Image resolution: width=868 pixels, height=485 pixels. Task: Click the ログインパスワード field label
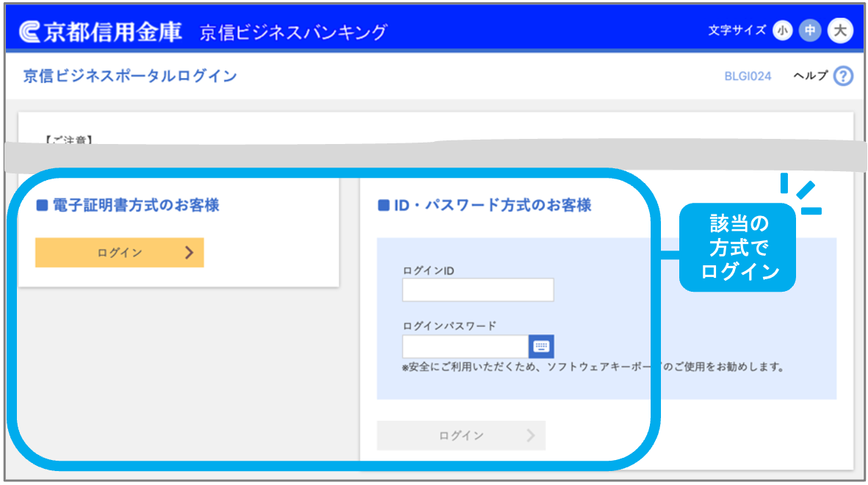[449, 326]
